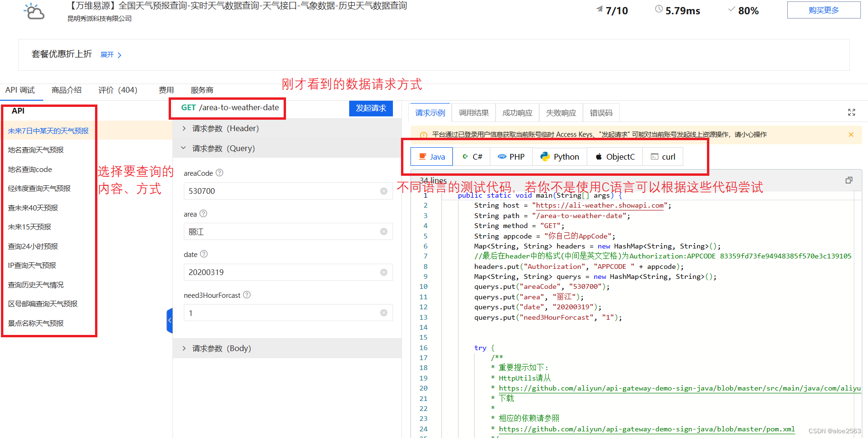Click the fullscreen expand icon in code panel
868x438 pixels.
[x=851, y=112]
